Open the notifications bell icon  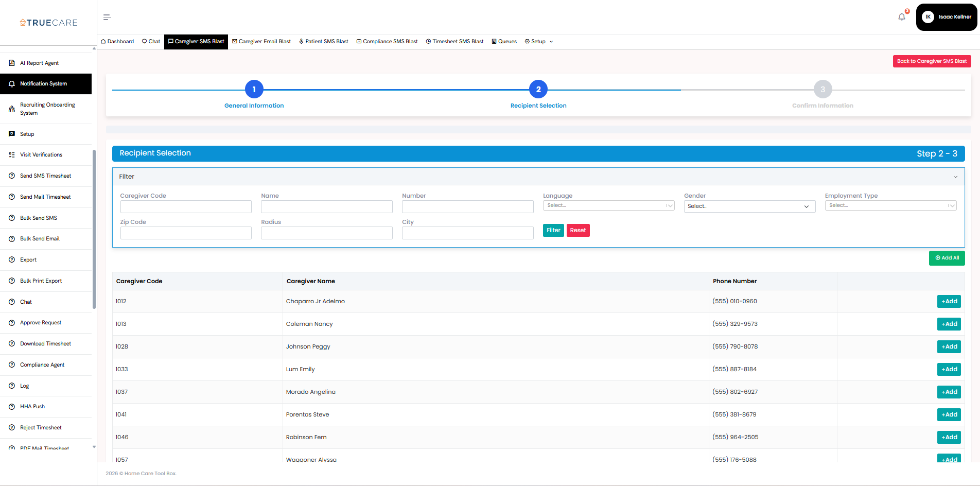tap(902, 16)
